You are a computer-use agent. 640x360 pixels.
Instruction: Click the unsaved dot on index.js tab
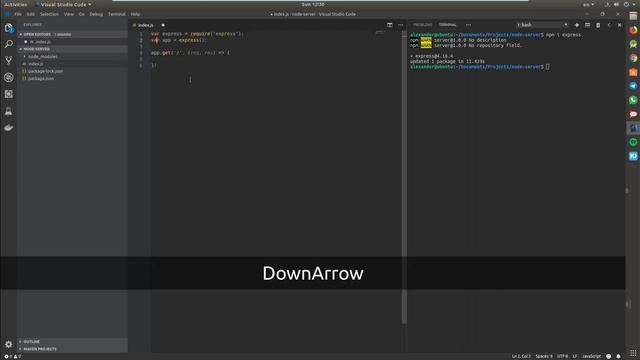(x=163, y=25)
